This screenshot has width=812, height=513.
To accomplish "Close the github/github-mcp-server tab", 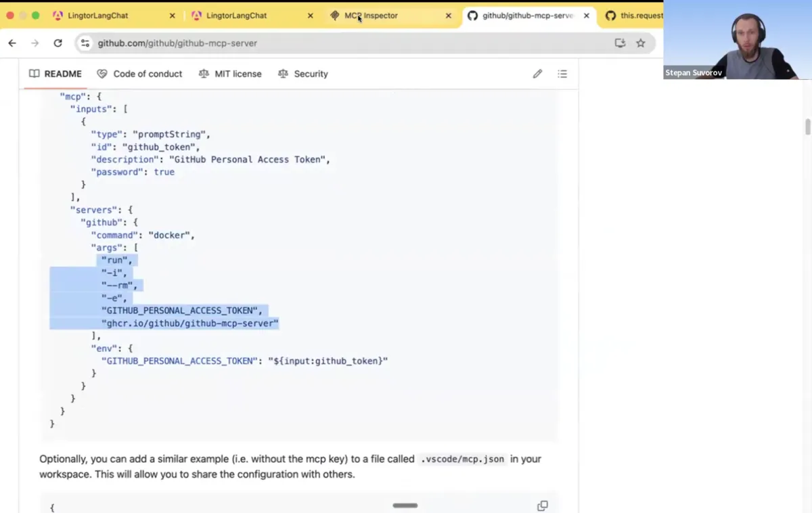I will click(587, 16).
